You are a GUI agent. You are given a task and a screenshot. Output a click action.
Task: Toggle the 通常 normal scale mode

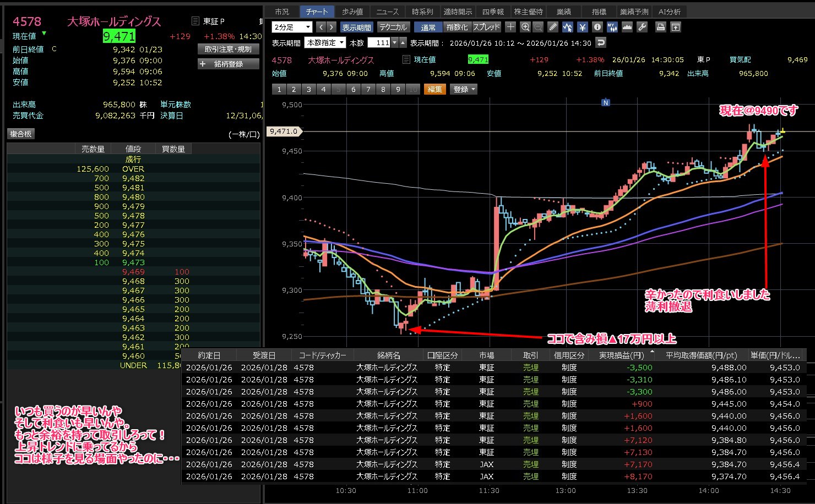coord(428,27)
